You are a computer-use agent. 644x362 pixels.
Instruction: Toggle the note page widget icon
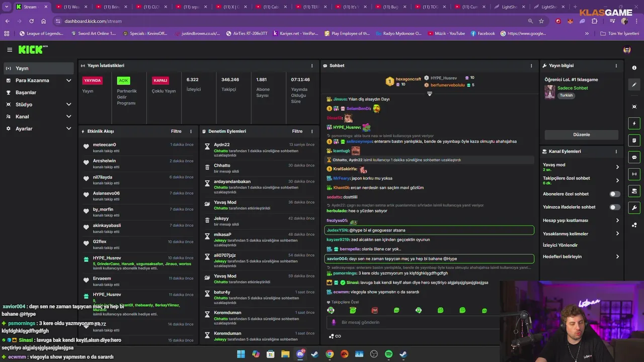pos(634,140)
